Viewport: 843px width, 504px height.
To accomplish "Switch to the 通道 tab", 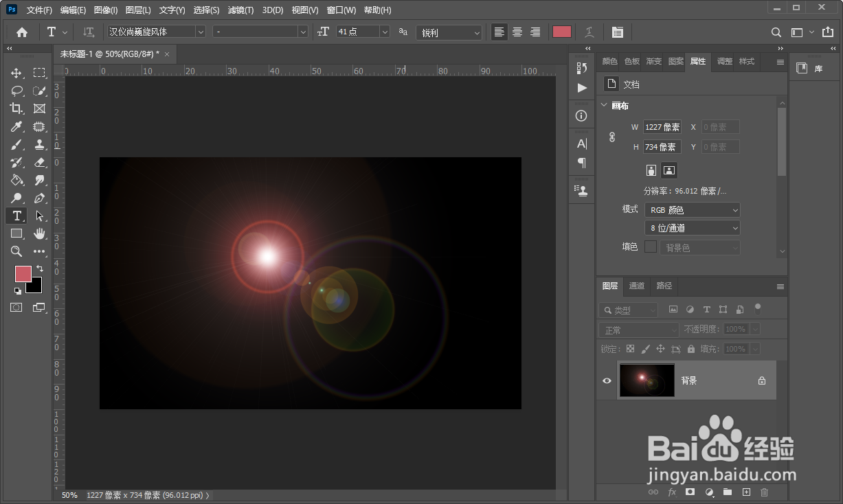I will click(x=637, y=286).
